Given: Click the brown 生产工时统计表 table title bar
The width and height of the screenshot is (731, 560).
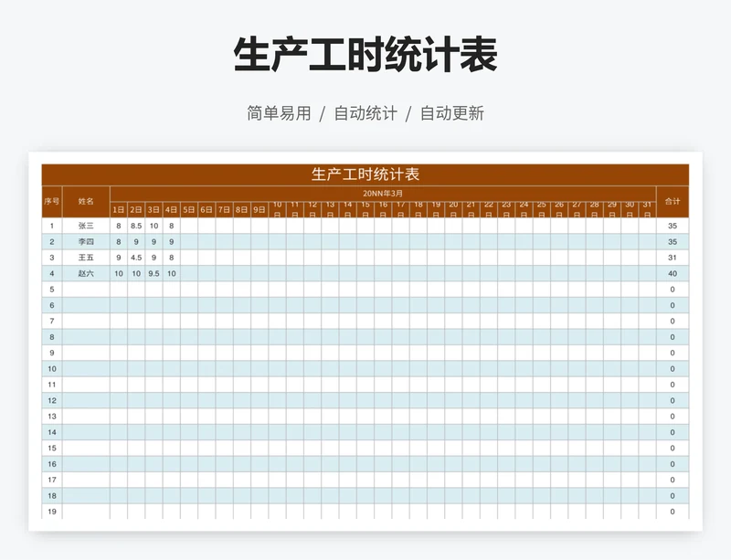Looking at the screenshot, I should [365, 174].
